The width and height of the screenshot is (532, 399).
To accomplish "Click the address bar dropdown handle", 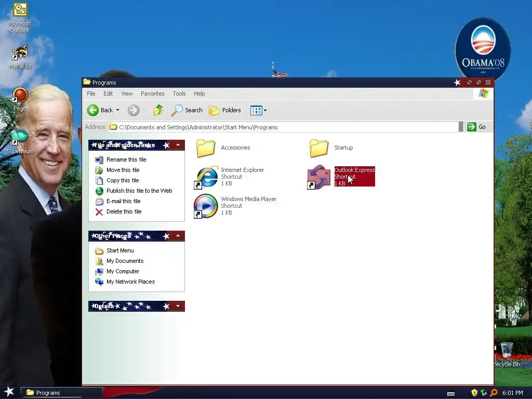I will point(461,127).
